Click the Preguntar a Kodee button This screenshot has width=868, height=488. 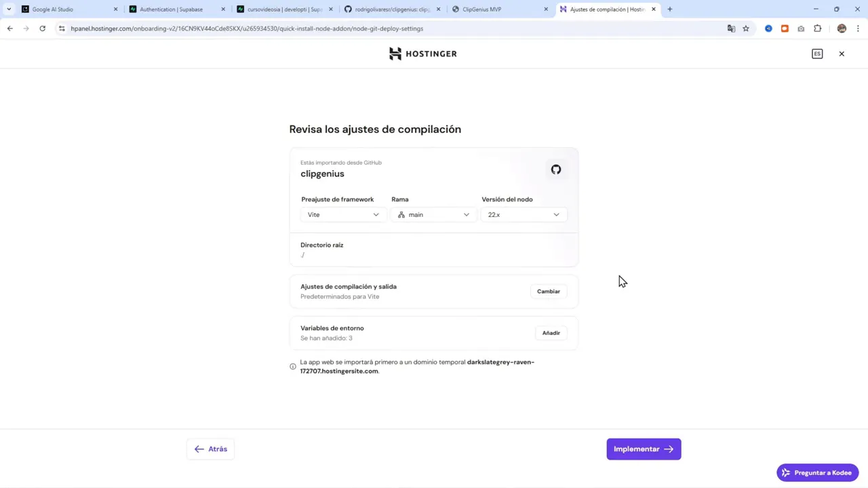[817, 472]
